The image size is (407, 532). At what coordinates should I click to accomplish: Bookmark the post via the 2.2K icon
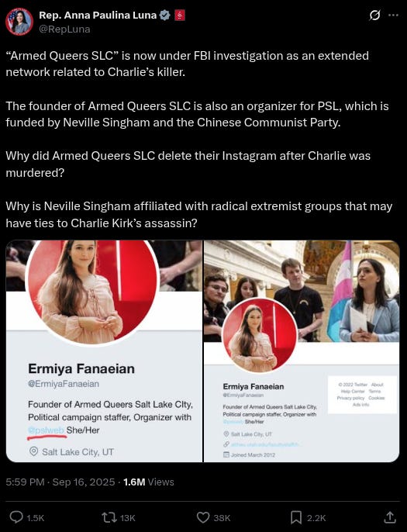296,518
